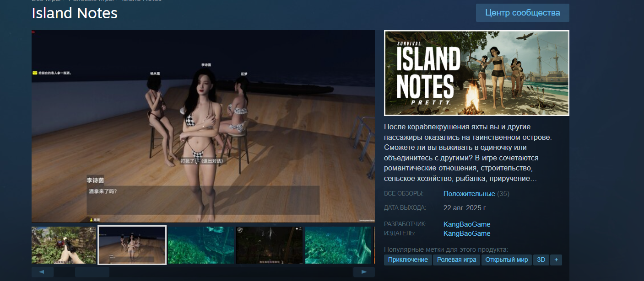Open developer KangBaoGame link

[467, 224]
